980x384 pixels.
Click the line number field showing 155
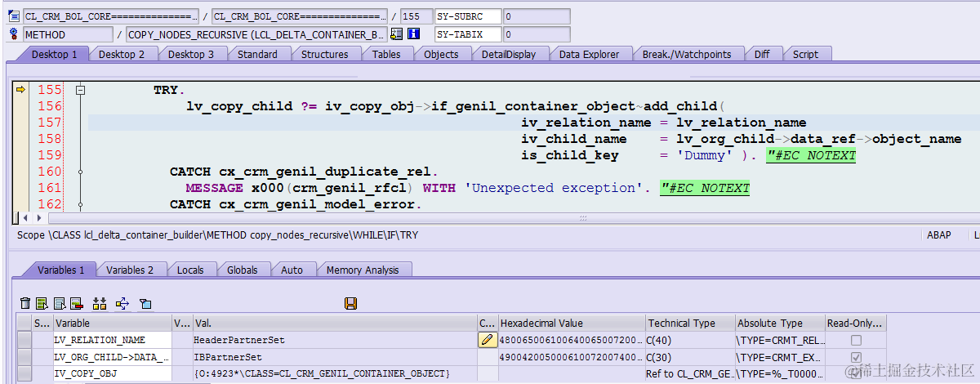(x=416, y=16)
